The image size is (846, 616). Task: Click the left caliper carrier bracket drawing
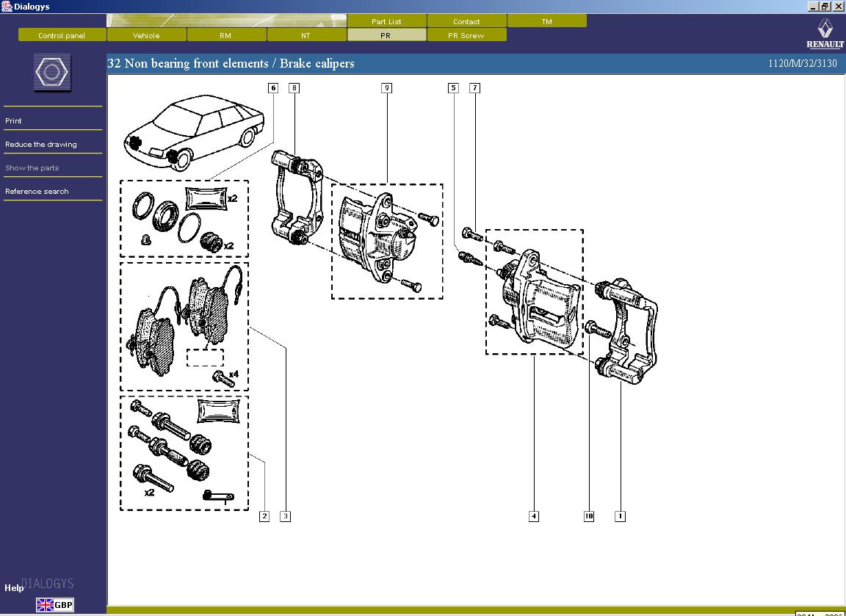click(x=297, y=197)
